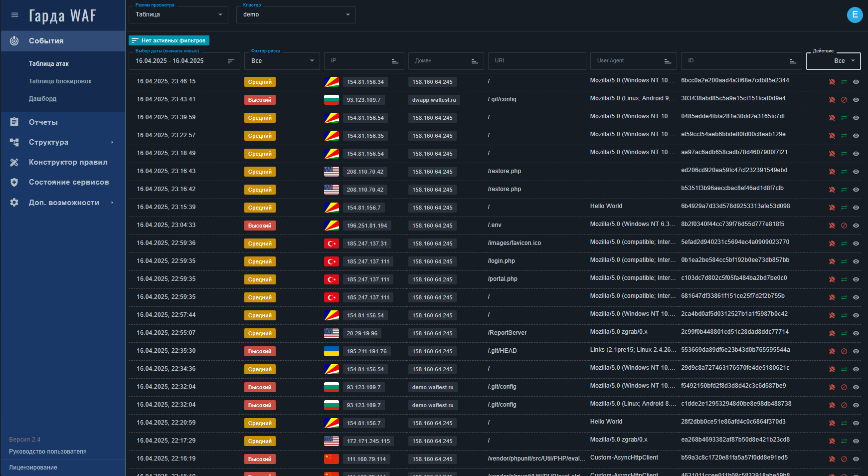The width and height of the screenshot is (868, 476).
Task: Click the sort icon in the ID filter
Action: (x=793, y=61)
